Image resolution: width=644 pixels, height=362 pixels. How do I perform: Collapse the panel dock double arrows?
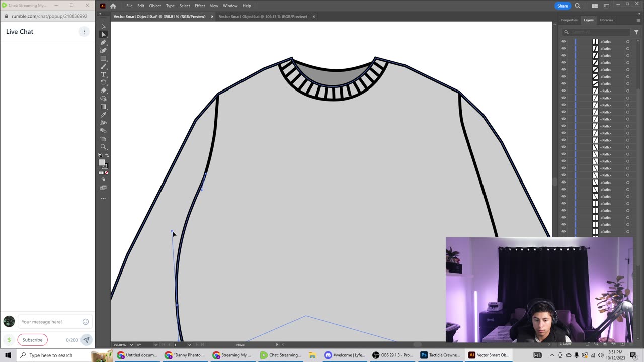(638, 15)
